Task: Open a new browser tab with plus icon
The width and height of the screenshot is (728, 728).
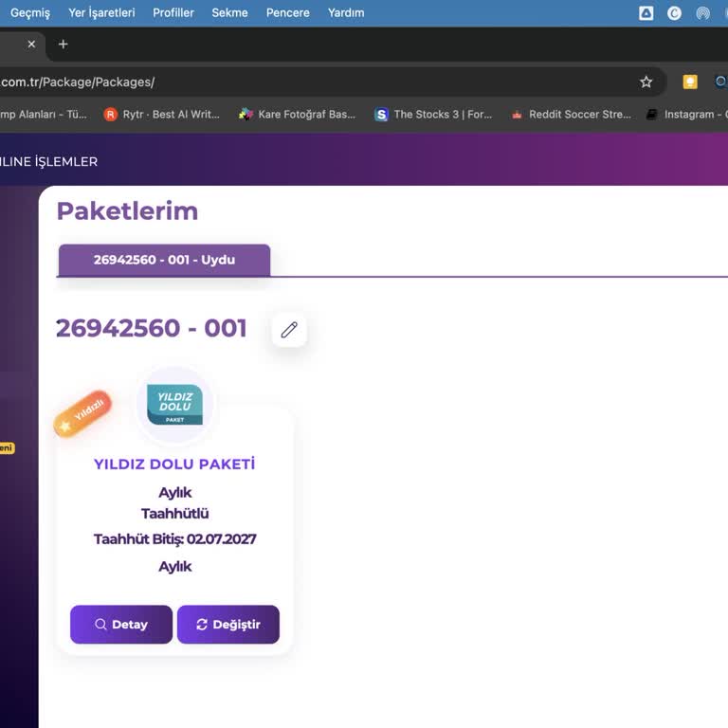Action: pos(64,45)
